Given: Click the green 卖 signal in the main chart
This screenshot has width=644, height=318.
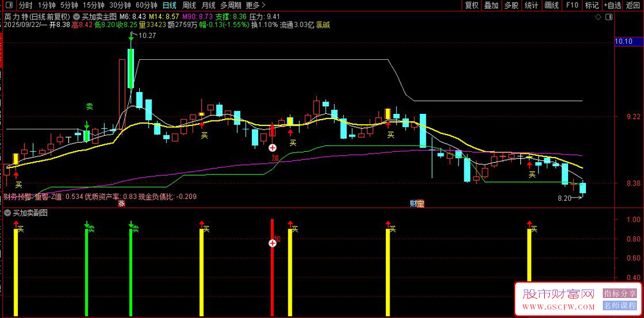Looking at the screenshot, I should [x=89, y=107].
